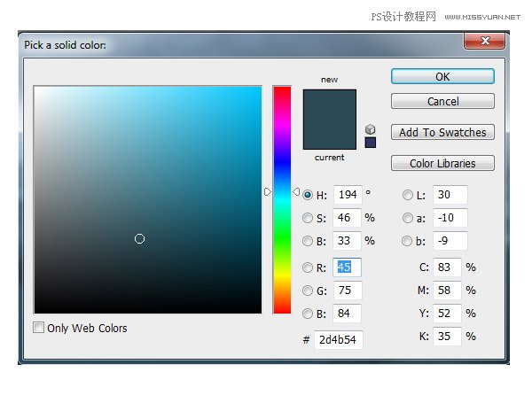532x403 pixels.
Task: Select the L lightness radio button
Action: 408,195
